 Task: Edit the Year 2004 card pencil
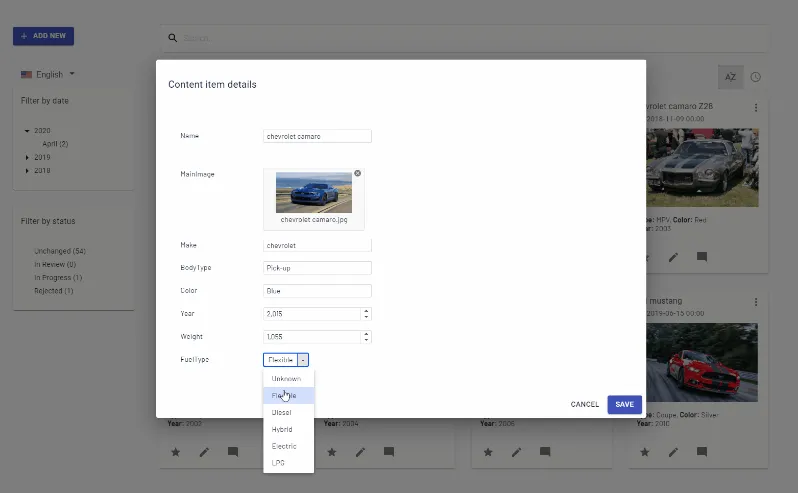tap(360, 452)
